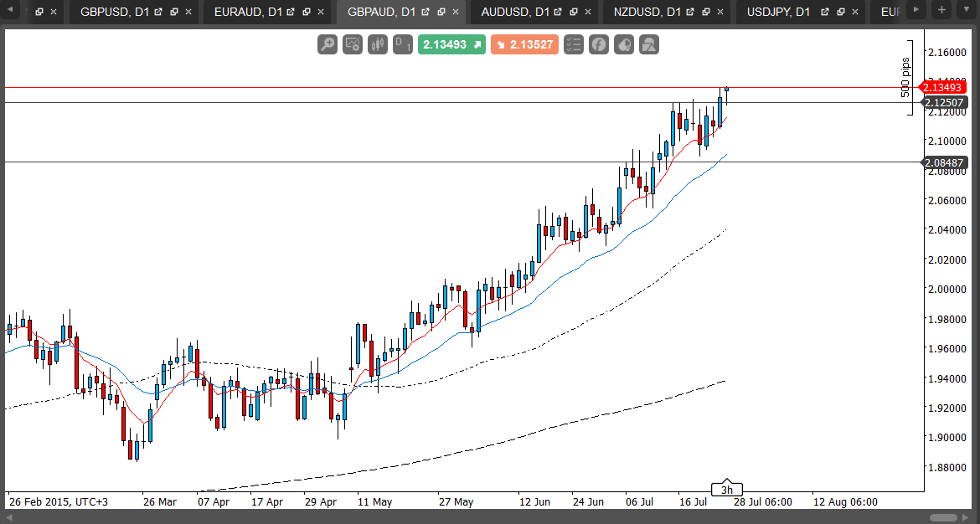Close the AUDUSD, D1 tab
This screenshot has height=524, width=980.
(590, 12)
